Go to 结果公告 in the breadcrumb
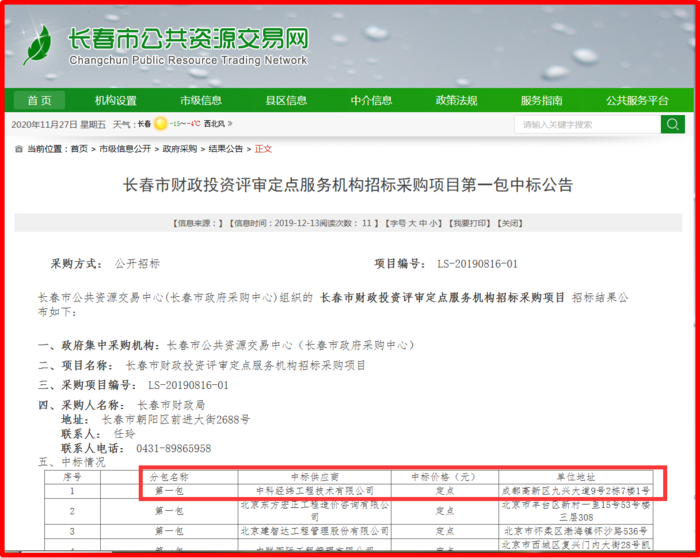 [x=225, y=149]
